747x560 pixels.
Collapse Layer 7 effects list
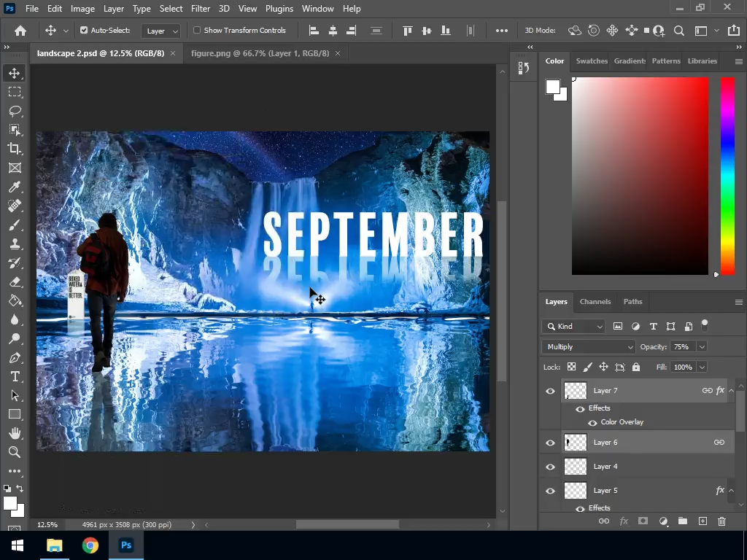[x=731, y=391]
